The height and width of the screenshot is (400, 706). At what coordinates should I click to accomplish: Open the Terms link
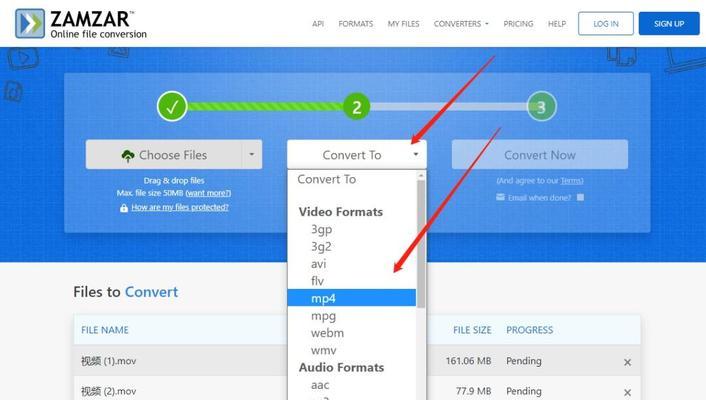[571, 181]
